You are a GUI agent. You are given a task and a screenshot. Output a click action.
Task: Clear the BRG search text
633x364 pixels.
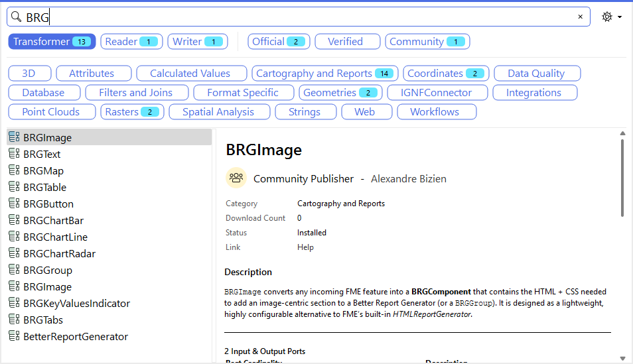click(x=580, y=17)
